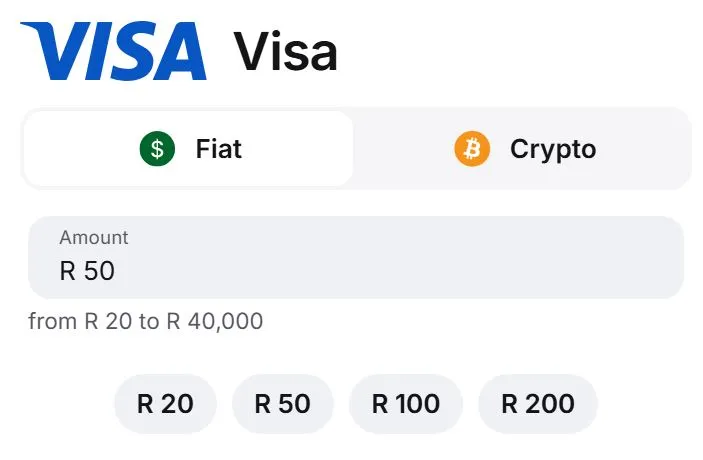The height and width of the screenshot is (460, 703).
Task: Switch to the Crypto tab
Action: [522, 149]
